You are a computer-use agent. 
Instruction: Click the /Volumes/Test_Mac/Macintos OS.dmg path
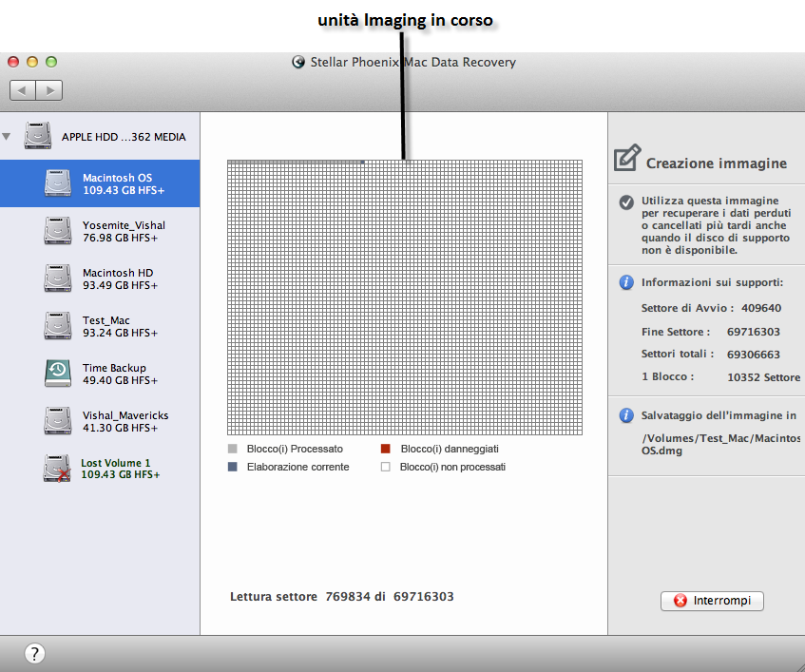(x=720, y=444)
